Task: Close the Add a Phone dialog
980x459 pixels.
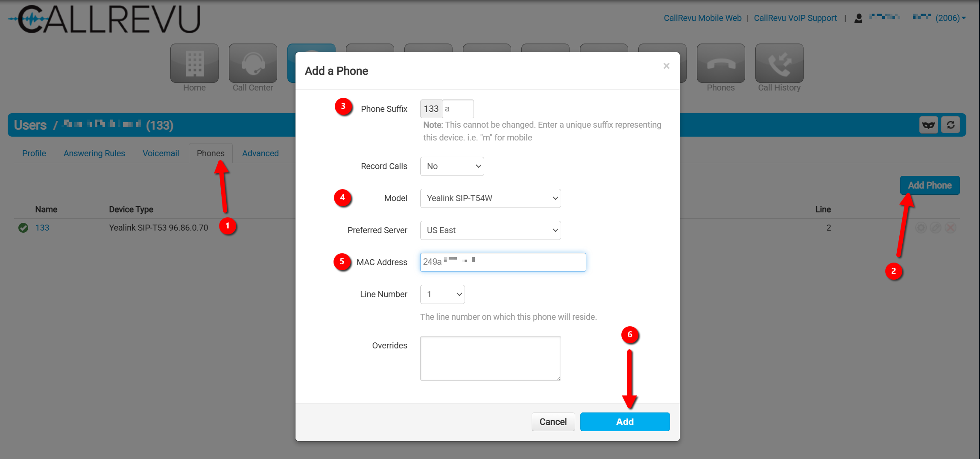Action: coord(666,66)
